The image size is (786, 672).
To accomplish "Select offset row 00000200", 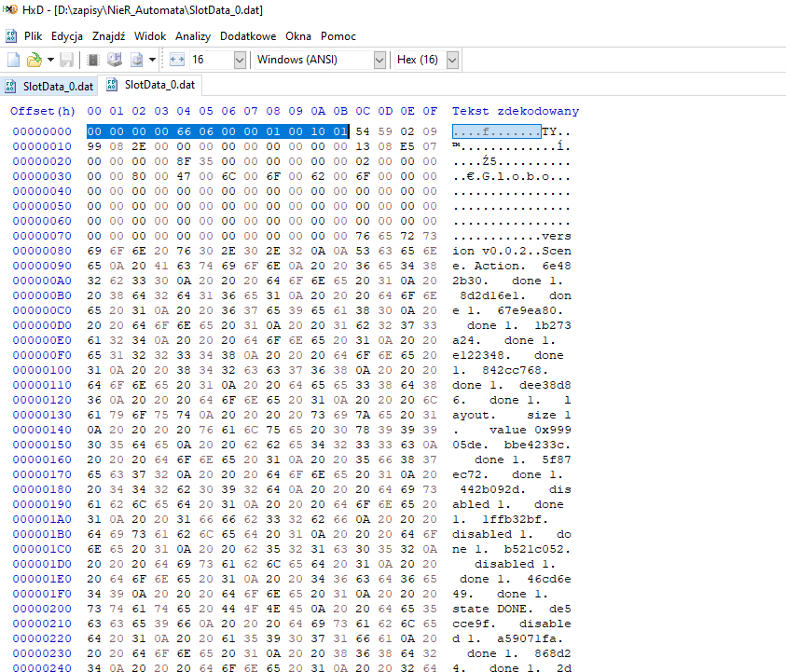I will 42,609.
